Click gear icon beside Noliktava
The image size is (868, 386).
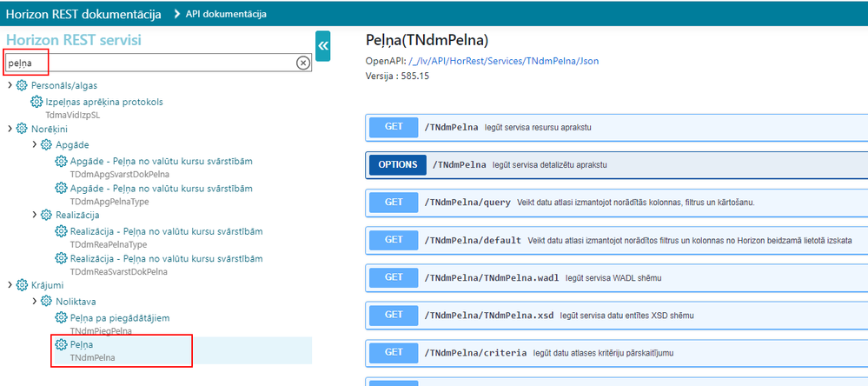[x=47, y=302]
